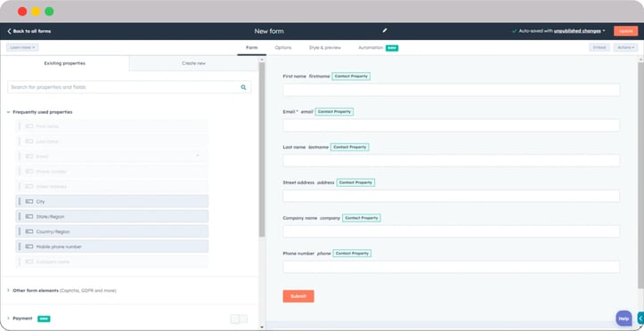Click the NEW badge next to Payment
This screenshot has width=644, height=331.
(x=44, y=319)
